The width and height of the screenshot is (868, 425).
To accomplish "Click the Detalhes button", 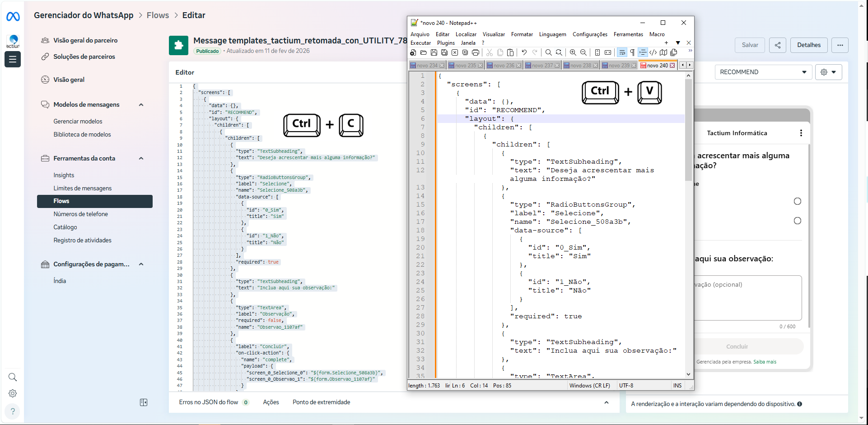I will (x=808, y=45).
